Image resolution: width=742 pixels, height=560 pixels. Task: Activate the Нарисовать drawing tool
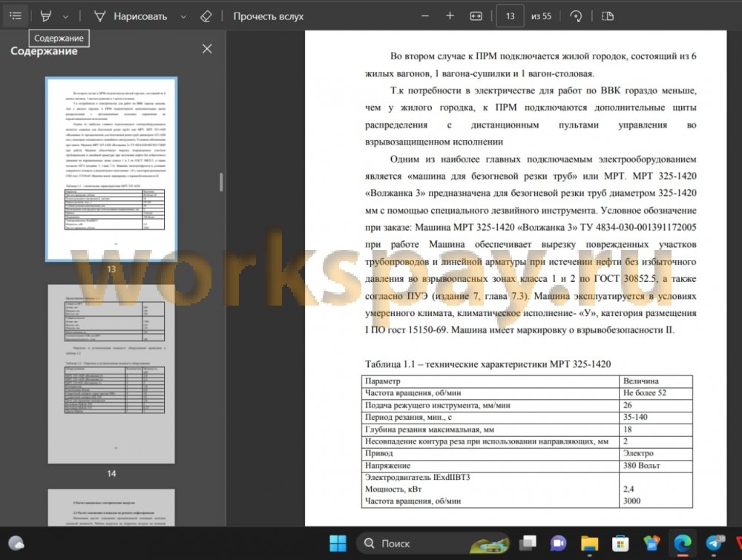[x=131, y=16]
